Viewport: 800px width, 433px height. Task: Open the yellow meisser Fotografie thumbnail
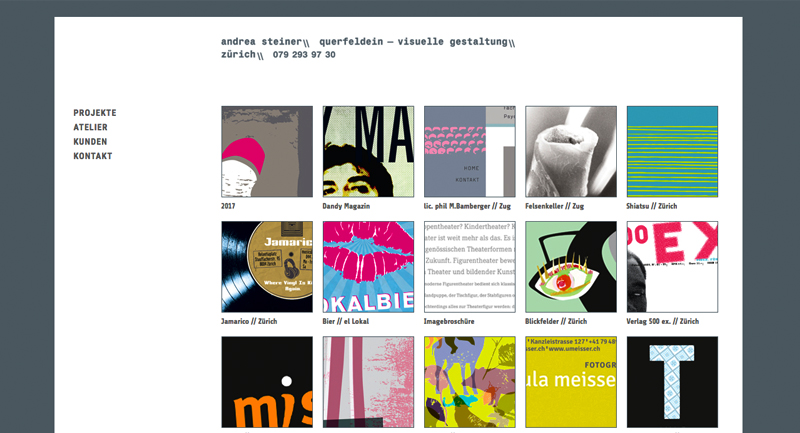pyautogui.click(x=571, y=382)
